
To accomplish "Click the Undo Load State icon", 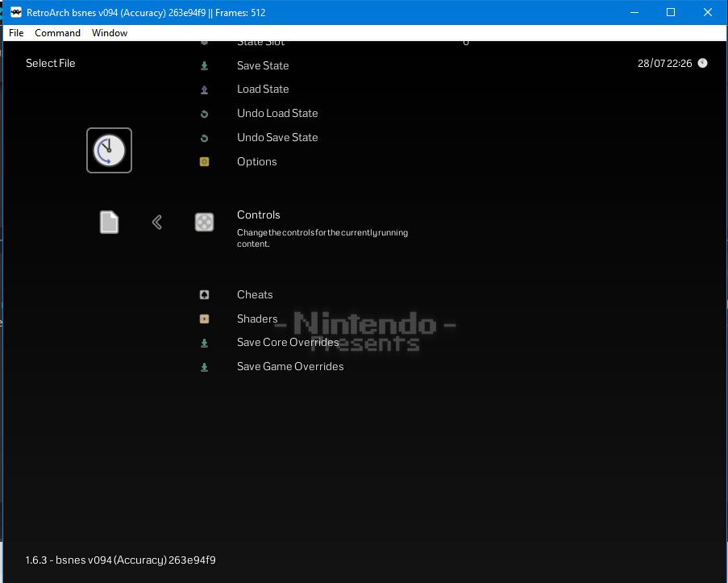I will (204, 114).
